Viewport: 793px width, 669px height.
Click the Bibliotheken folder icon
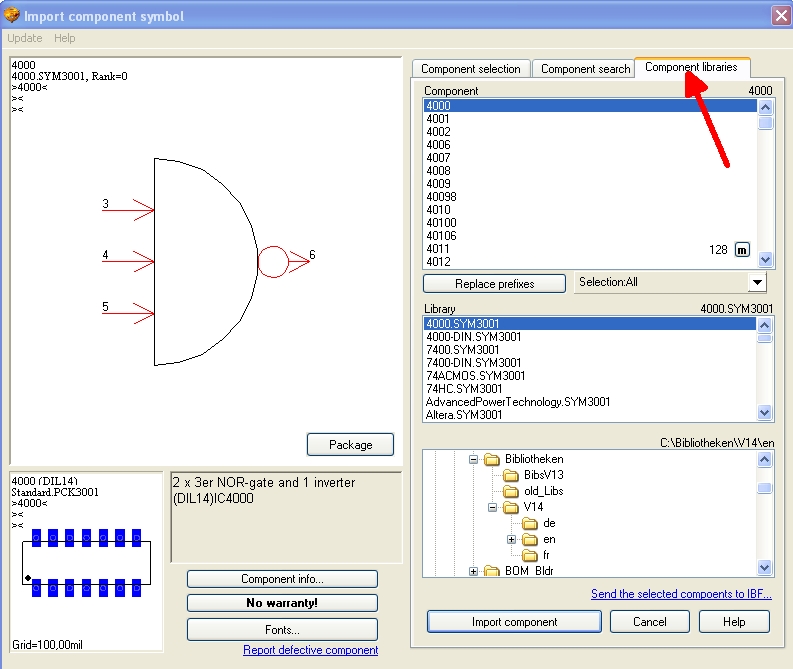coord(491,459)
